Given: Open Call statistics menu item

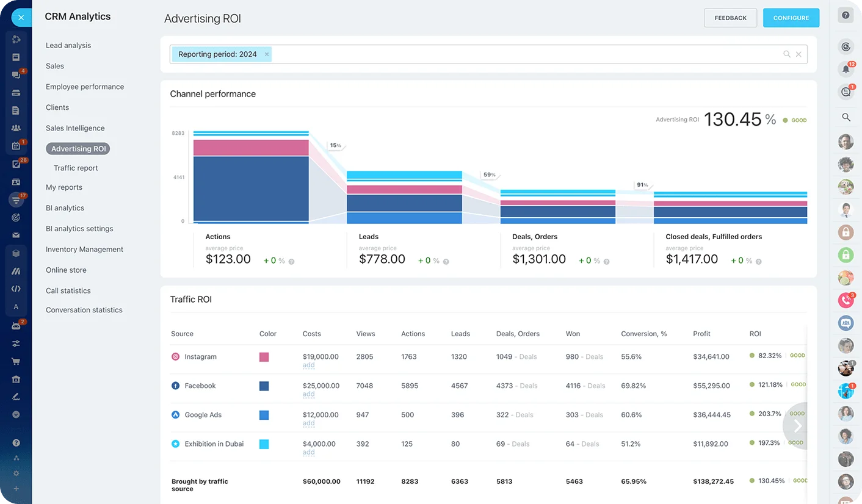Looking at the screenshot, I should click(68, 290).
